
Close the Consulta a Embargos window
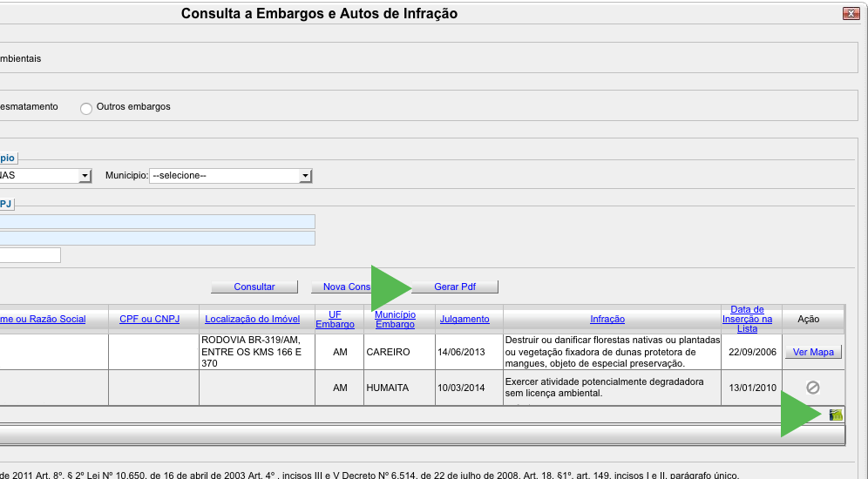(x=850, y=13)
